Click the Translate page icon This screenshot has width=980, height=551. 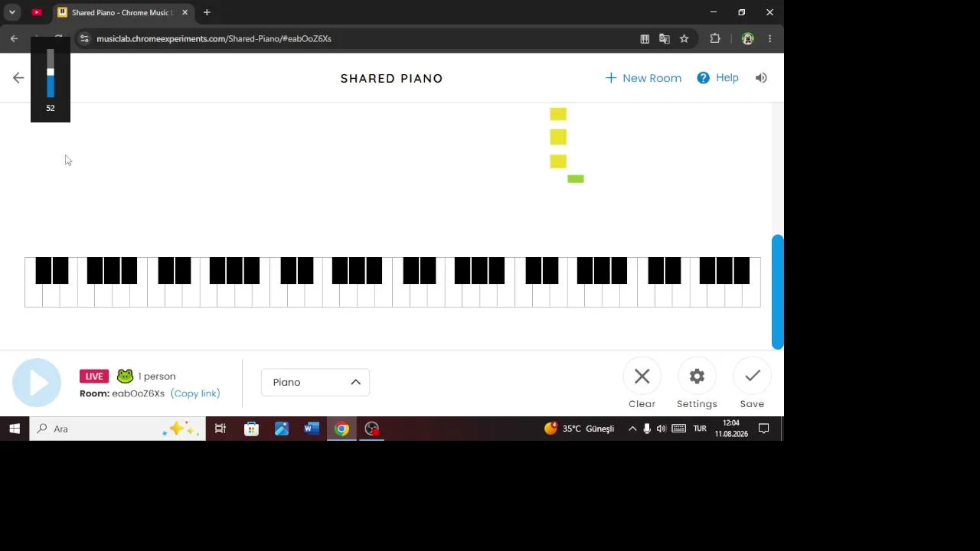tap(665, 38)
